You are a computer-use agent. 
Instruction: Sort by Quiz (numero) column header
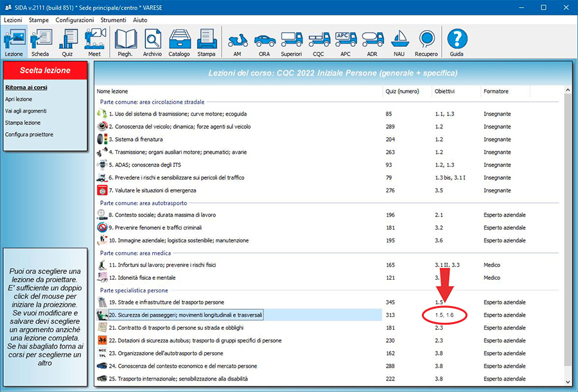(401, 91)
